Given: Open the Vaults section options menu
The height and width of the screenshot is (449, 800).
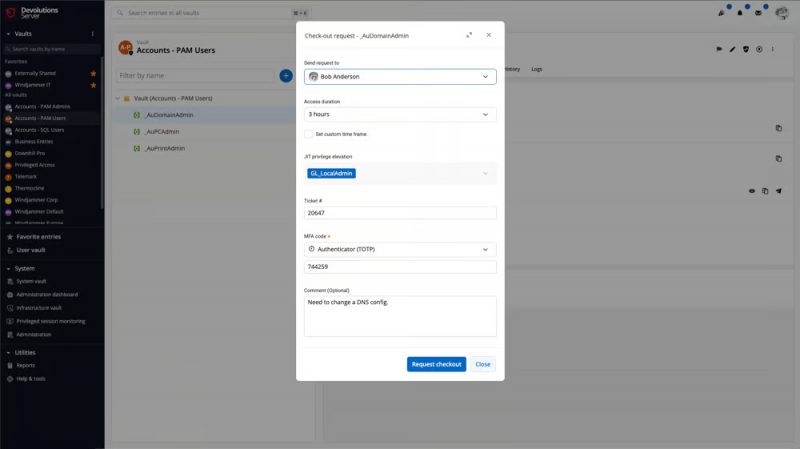Looking at the screenshot, I should coord(92,34).
